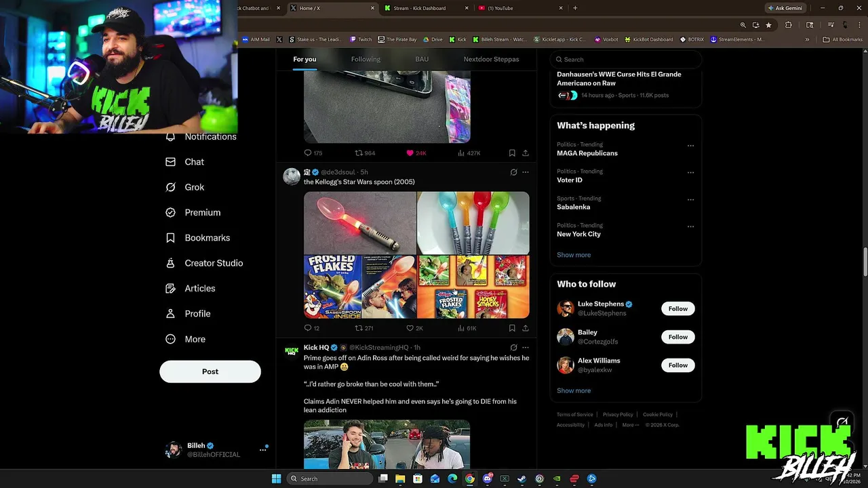Expand the footer More links menu

tap(631, 425)
